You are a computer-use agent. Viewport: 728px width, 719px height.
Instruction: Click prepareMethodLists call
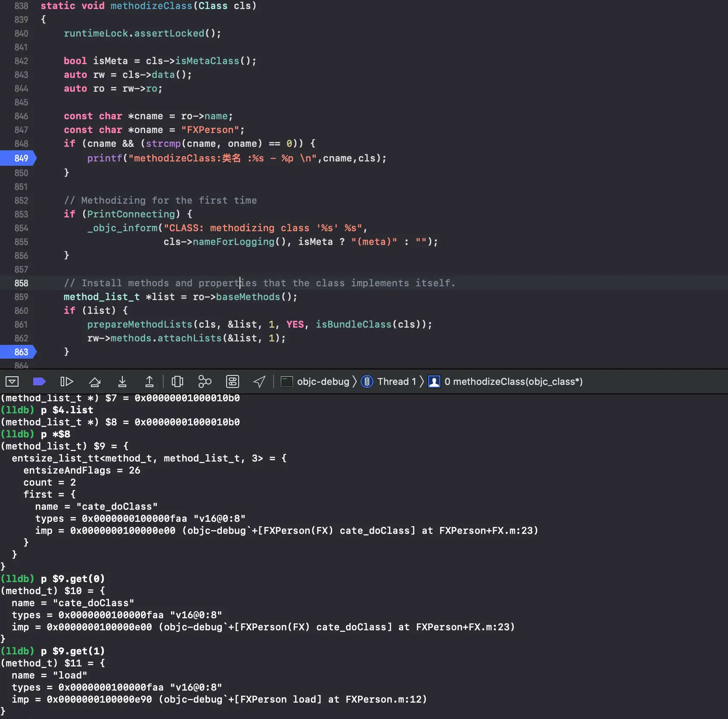pos(140,324)
